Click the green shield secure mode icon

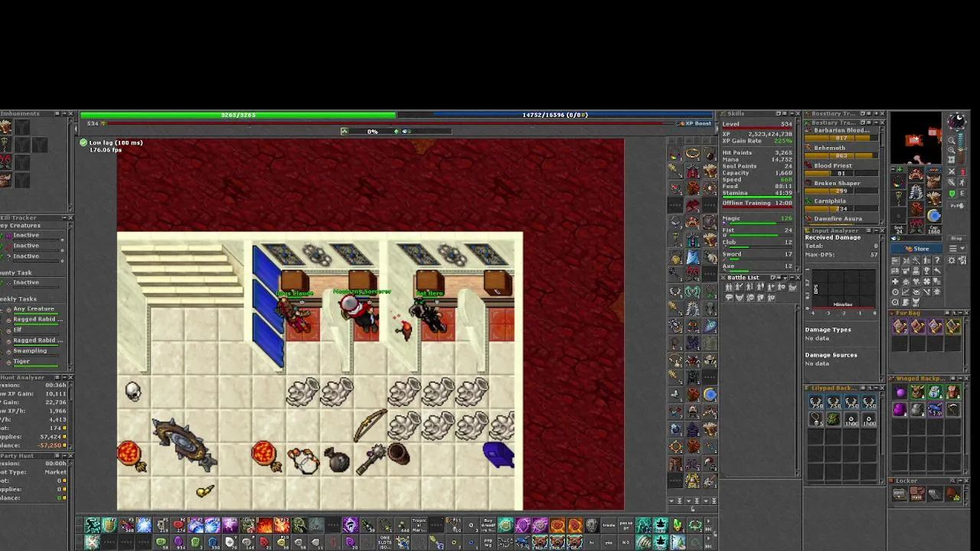(952, 194)
